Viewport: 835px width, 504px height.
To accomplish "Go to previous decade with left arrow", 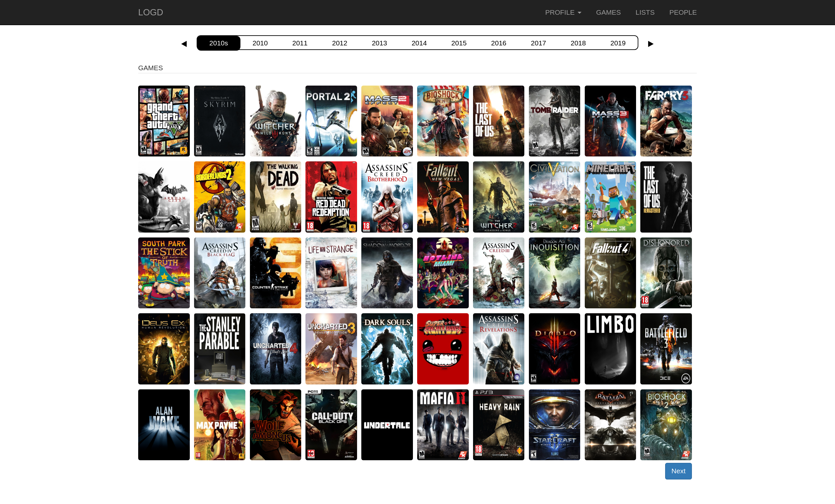I will (x=184, y=43).
